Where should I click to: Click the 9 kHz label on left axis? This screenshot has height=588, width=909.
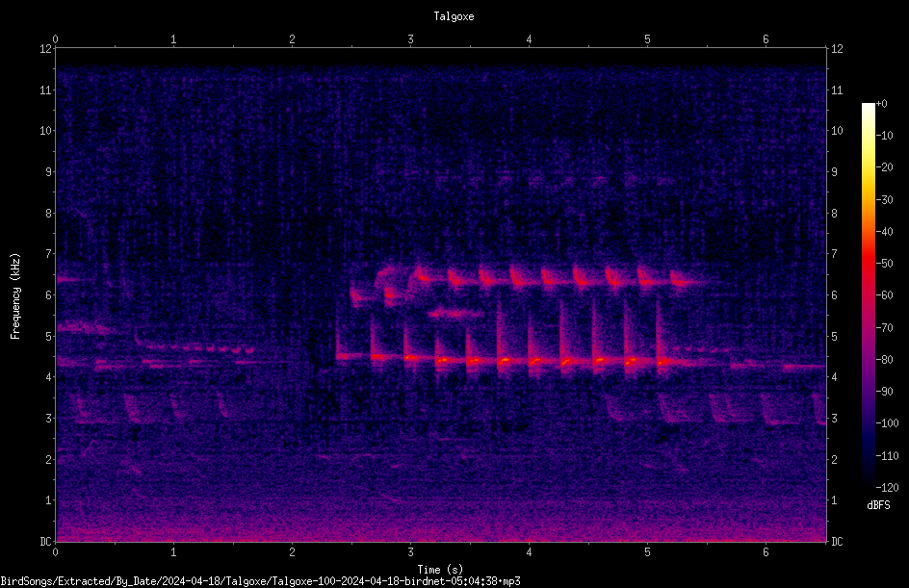(49, 172)
